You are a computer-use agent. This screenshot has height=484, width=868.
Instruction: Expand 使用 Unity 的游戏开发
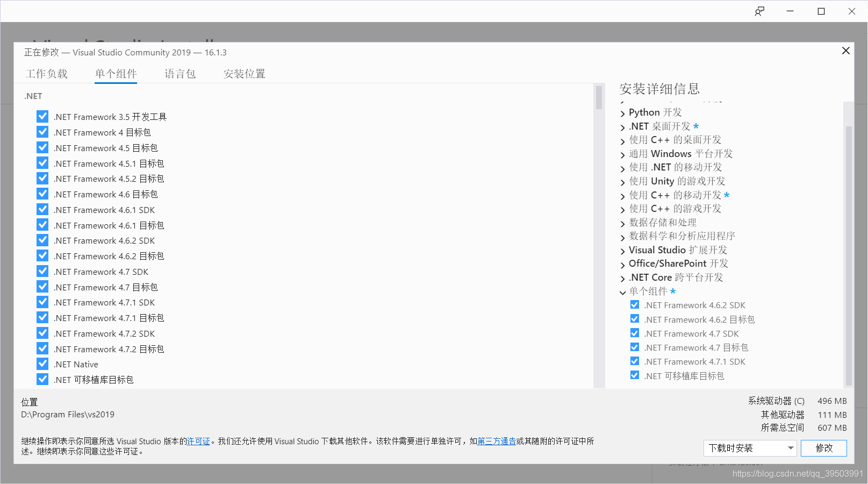623,182
